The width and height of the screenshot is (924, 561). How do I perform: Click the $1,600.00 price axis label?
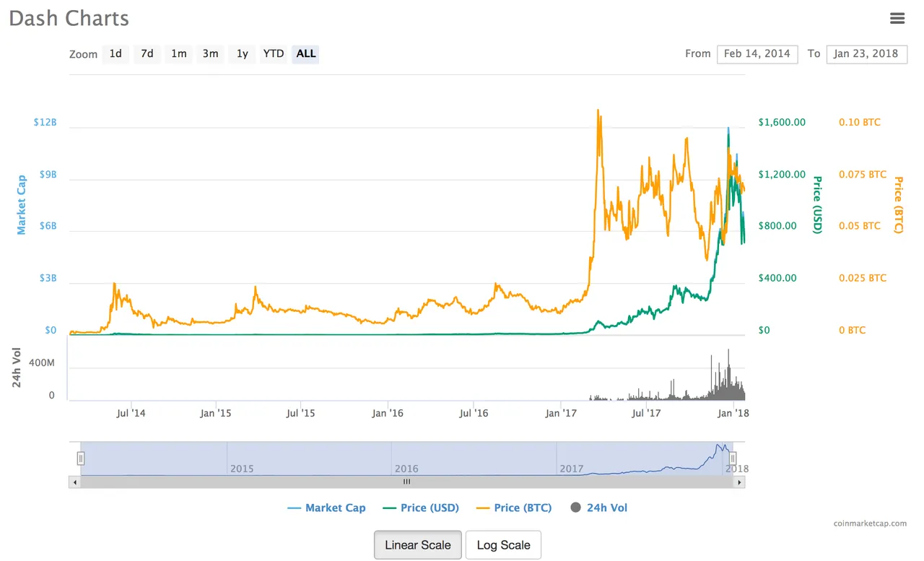(x=782, y=122)
